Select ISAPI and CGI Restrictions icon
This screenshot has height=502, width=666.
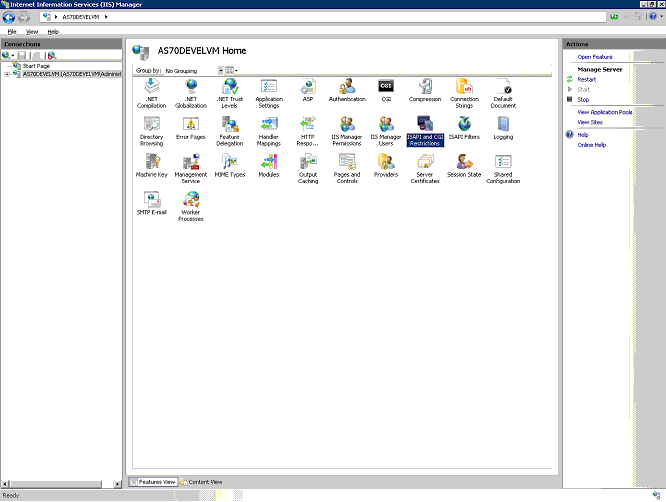[x=425, y=132]
